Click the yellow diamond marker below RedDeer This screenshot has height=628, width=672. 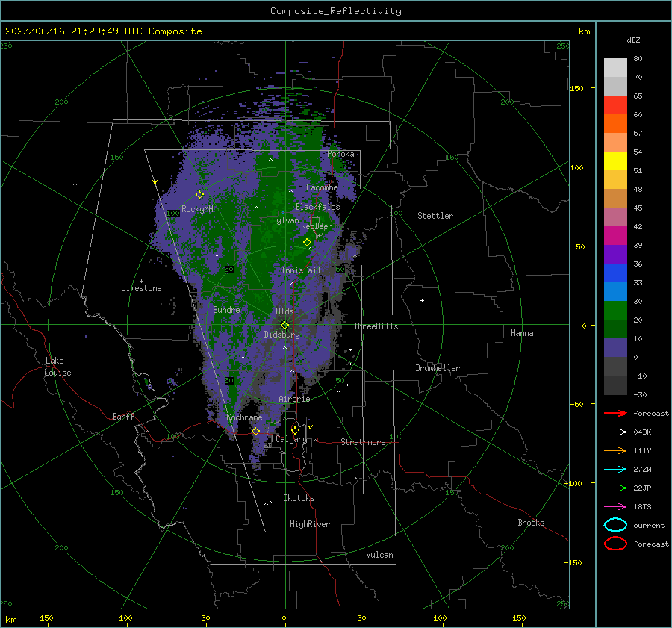[308, 243]
